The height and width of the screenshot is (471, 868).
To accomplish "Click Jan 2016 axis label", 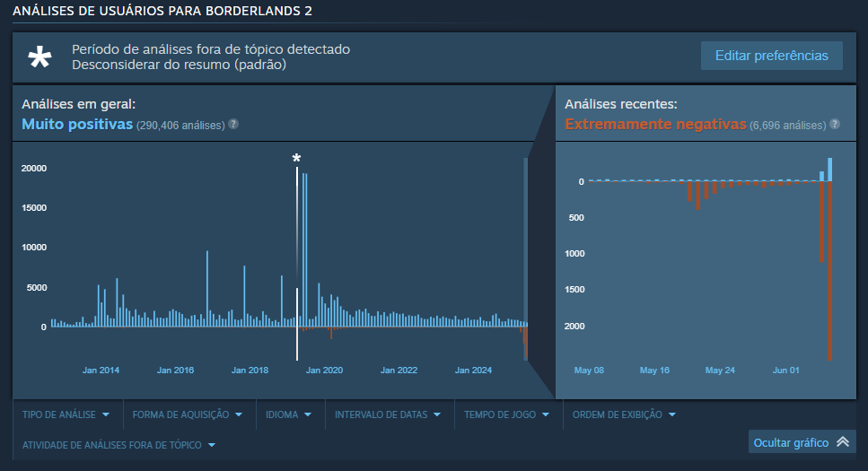I will (175, 371).
